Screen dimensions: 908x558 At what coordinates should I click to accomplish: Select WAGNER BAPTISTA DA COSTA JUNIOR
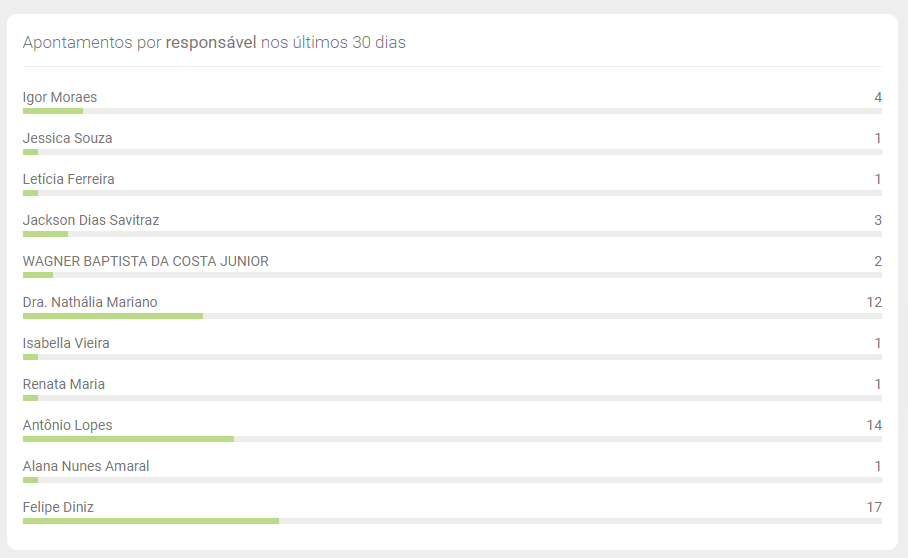pyautogui.click(x=145, y=261)
